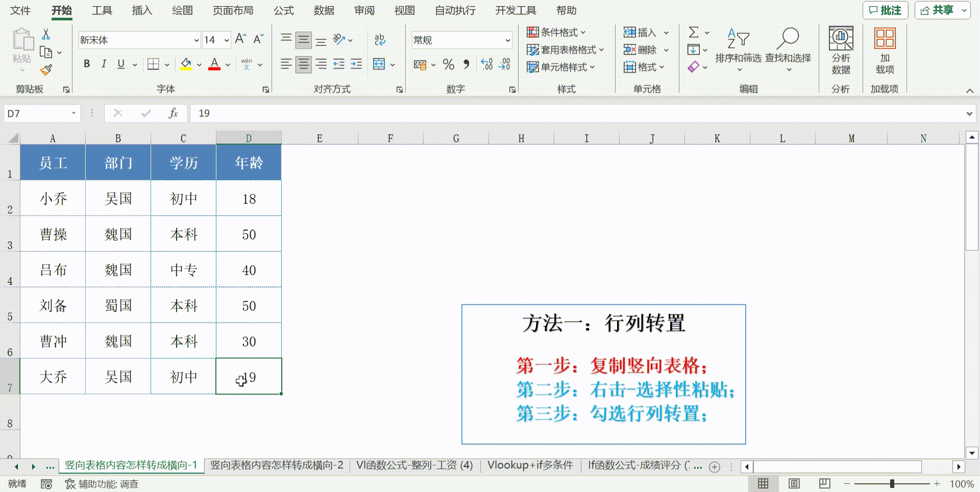Toggle Italic formatting
The height and width of the screenshot is (492, 980).
tap(104, 64)
